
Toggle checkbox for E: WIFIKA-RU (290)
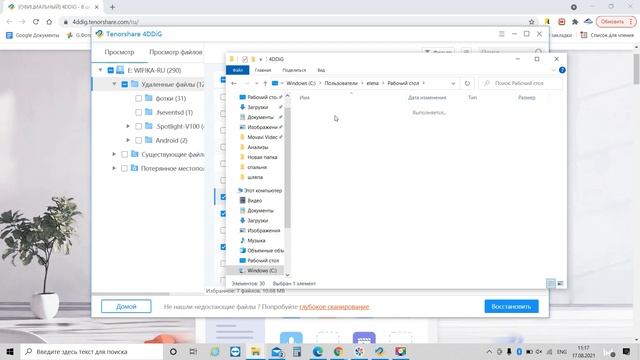pyautogui.click(x=111, y=70)
